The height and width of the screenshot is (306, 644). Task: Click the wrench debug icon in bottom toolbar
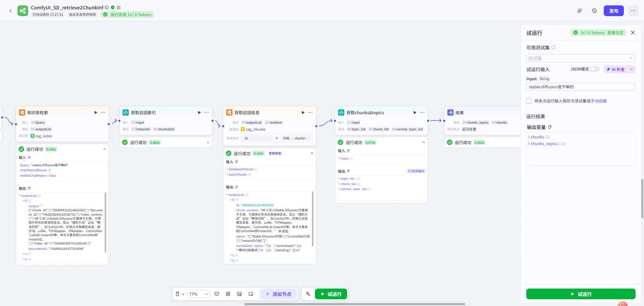[308, 294]
